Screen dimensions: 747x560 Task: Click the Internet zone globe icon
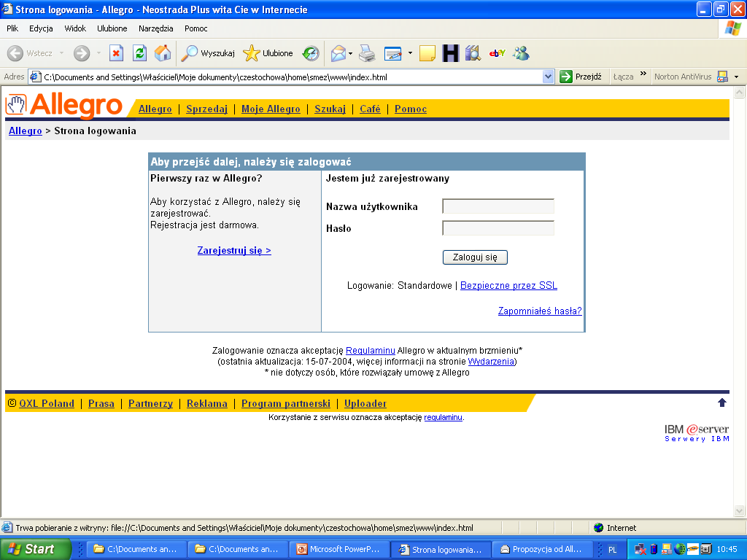click(599, 528)
